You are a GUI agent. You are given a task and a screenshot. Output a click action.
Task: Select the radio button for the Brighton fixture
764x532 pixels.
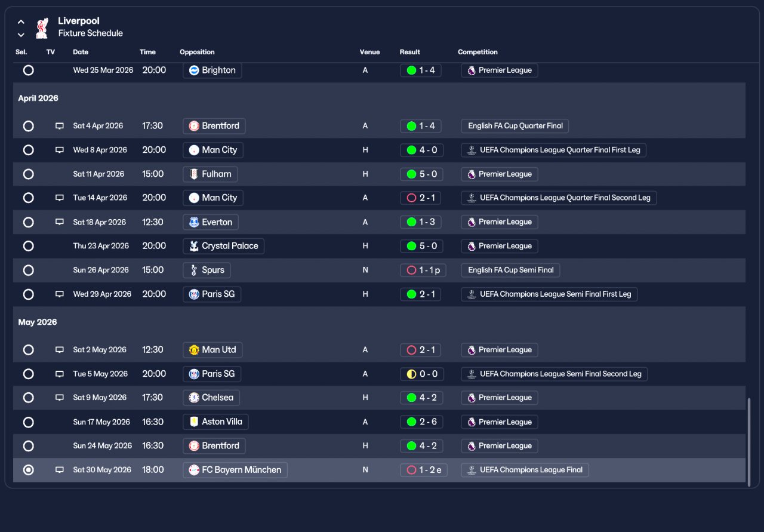pyautogui.click(x=28, y=70)
